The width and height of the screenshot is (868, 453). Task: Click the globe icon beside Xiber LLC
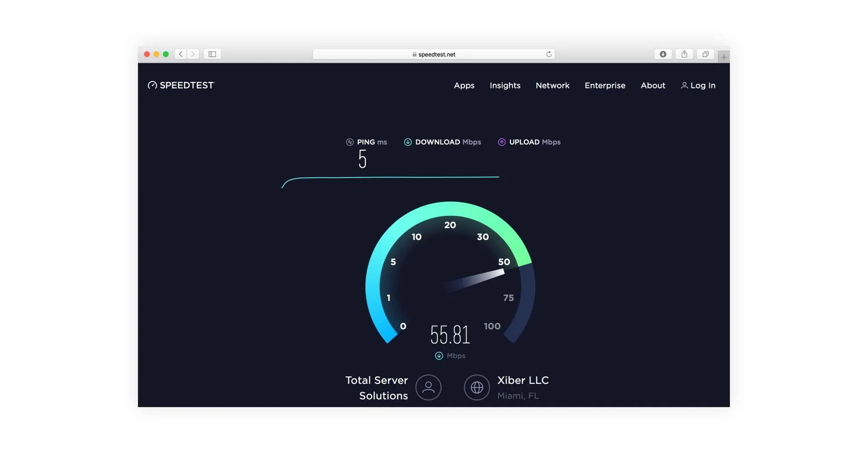(x=477, y=387)
